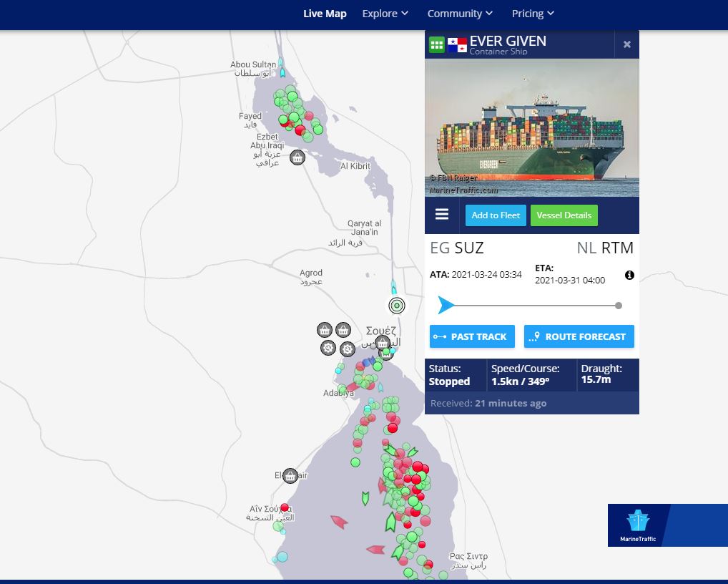Click the EVER GIVEN vessel name title
This screenshot has width=728, height=584.
click(x=508, y=41)
